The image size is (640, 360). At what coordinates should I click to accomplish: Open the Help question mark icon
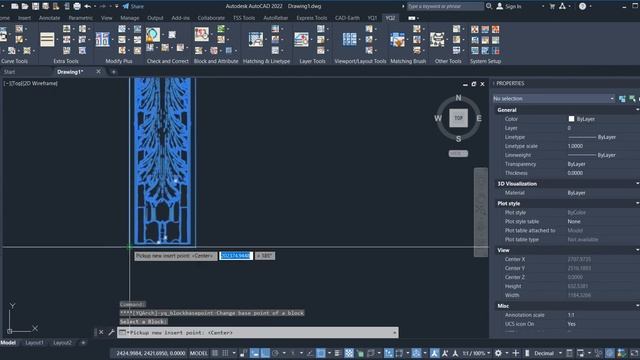[582, 6]
